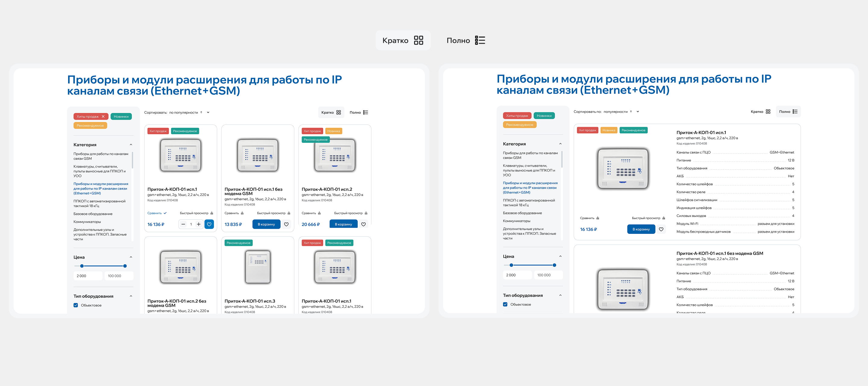The image size is (868, 386).
Task: Toggle Новинки filter chip in left catalog
Action: (121, 117)
